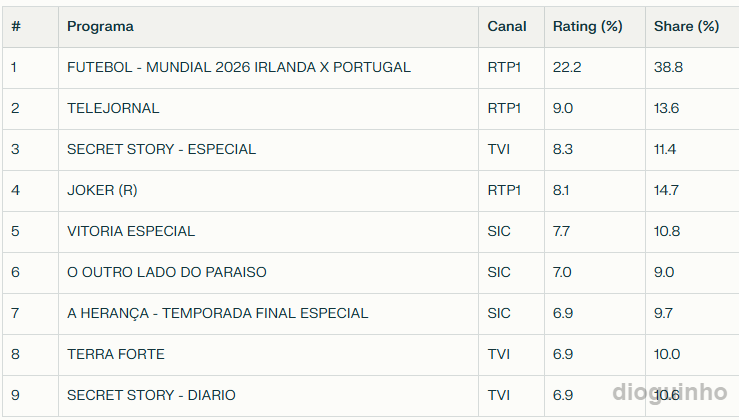Click the TERRA FORTE program cell
The width and height of the screenshot is (739, 420).
click(116, 354)
